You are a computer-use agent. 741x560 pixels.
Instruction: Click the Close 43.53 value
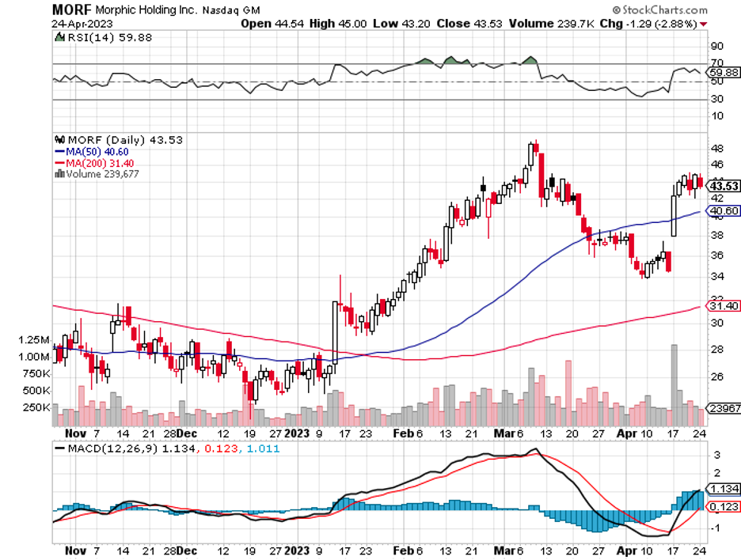click(x=469, y=24)
